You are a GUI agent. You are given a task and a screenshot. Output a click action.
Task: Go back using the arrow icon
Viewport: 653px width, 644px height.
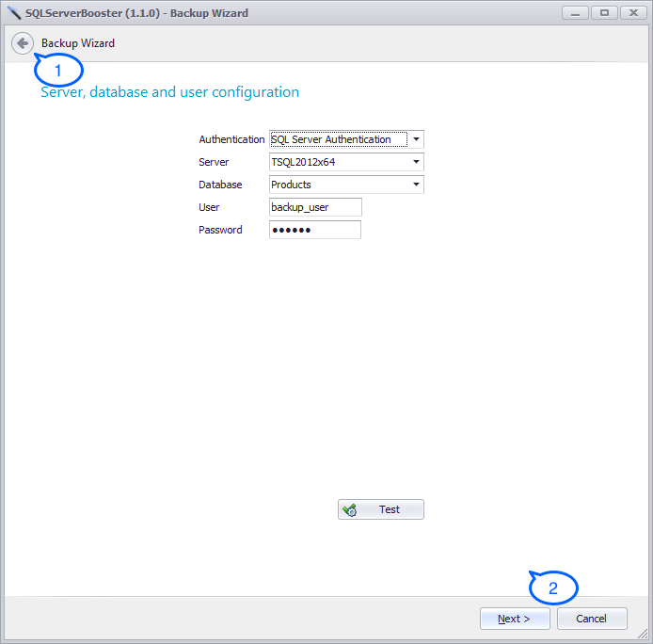point(23,43)
